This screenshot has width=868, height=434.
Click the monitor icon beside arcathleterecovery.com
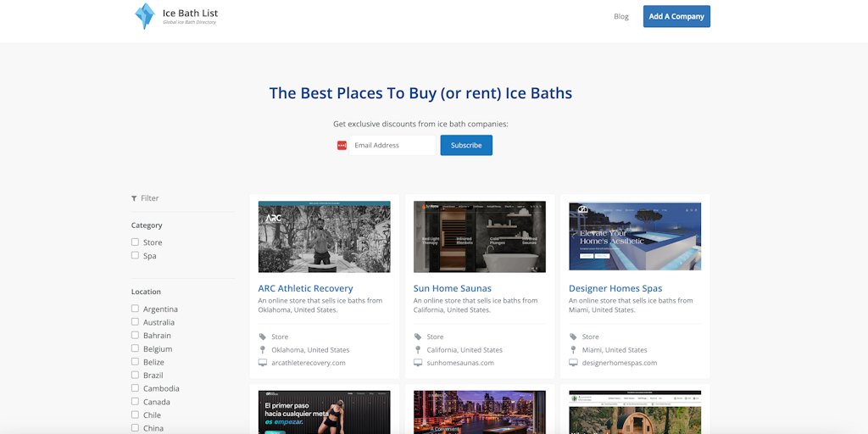coord(263,363)
